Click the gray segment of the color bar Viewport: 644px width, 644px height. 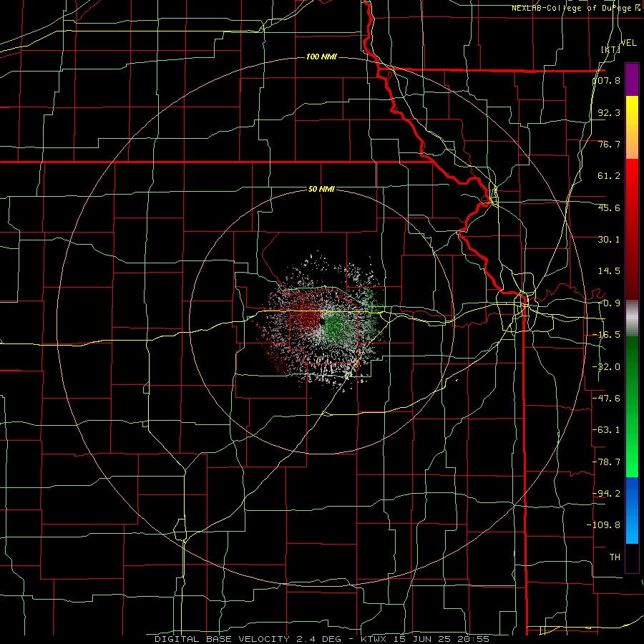point(632,318)
